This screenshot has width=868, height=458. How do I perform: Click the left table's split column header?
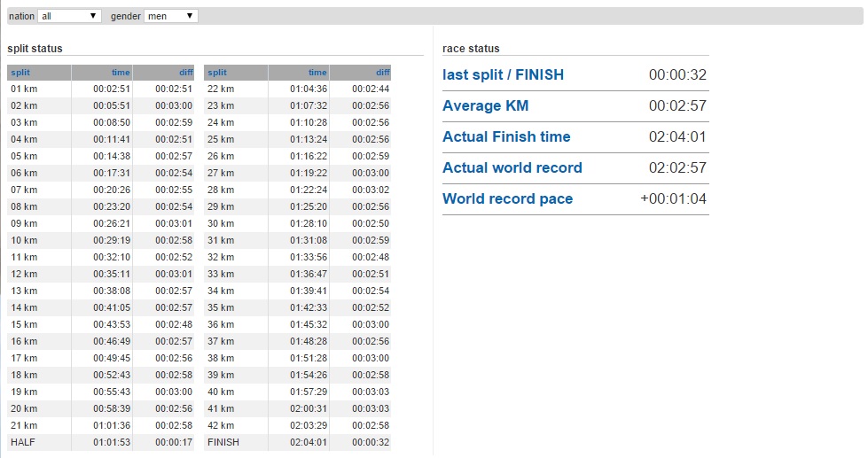[20, 73]
